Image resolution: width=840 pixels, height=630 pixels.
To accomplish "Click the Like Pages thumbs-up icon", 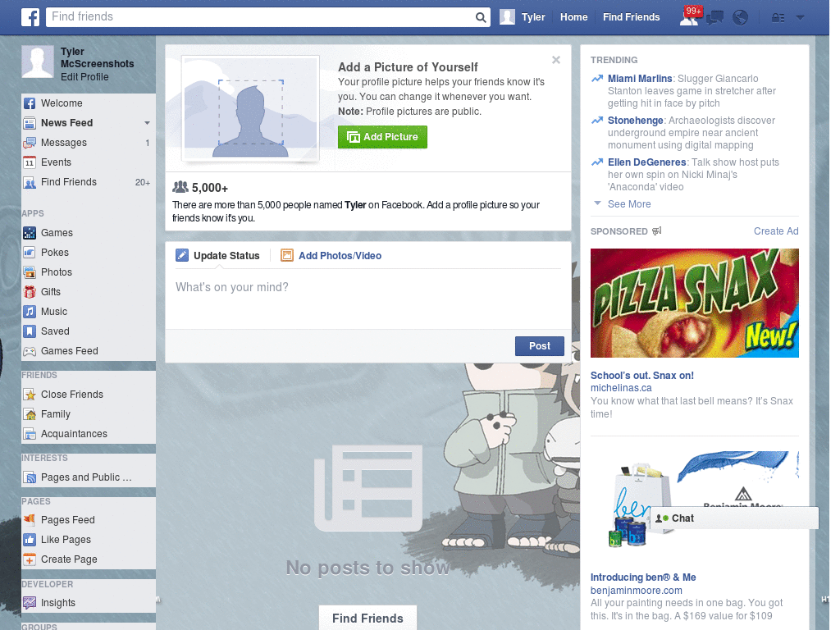I will pyautogui.click(x=30, y=540).
